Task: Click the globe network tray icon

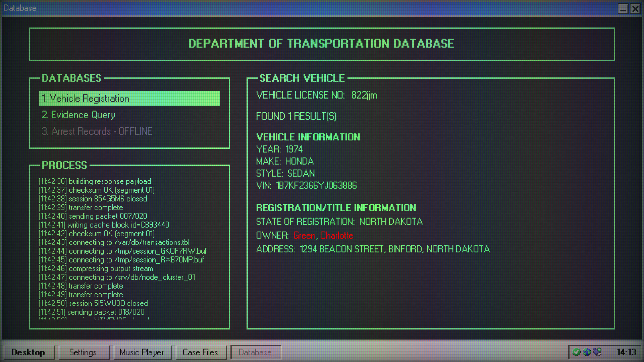Action: [587, 352]
